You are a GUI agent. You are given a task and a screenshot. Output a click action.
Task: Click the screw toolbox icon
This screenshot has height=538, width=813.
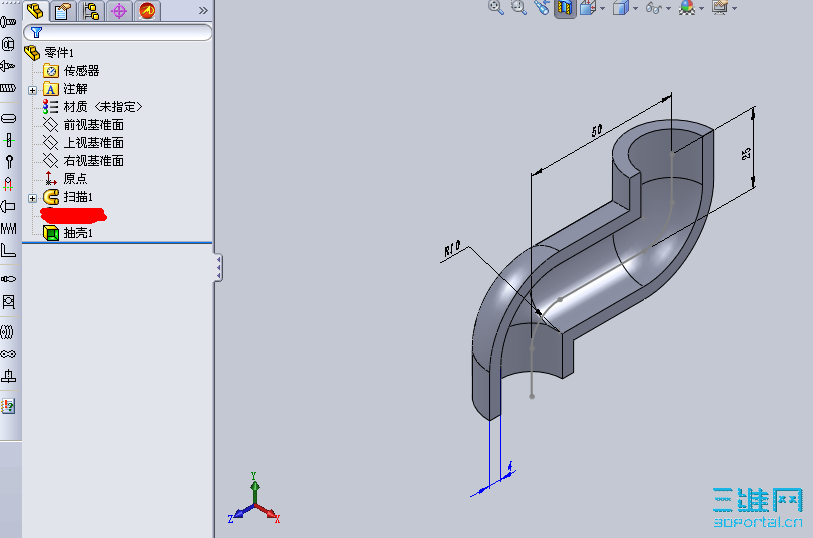(x=8, y=66)
